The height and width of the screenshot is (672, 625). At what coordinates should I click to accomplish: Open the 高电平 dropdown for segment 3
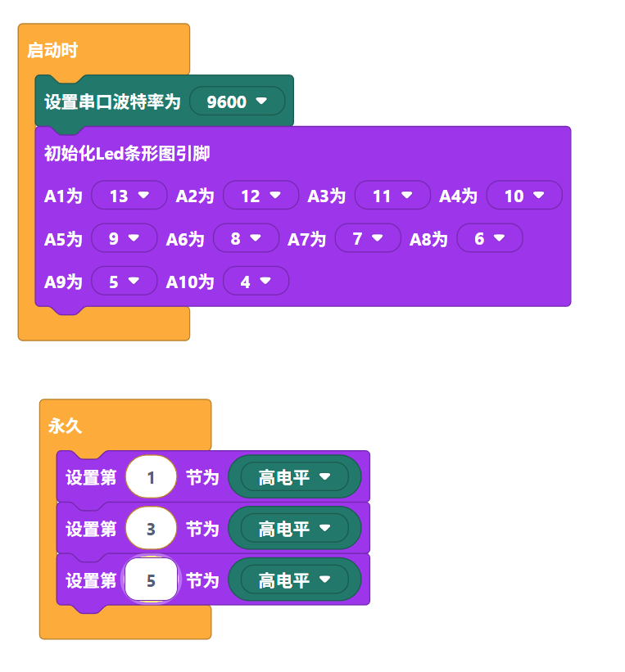pyautogui.click(x=294, y=529)
